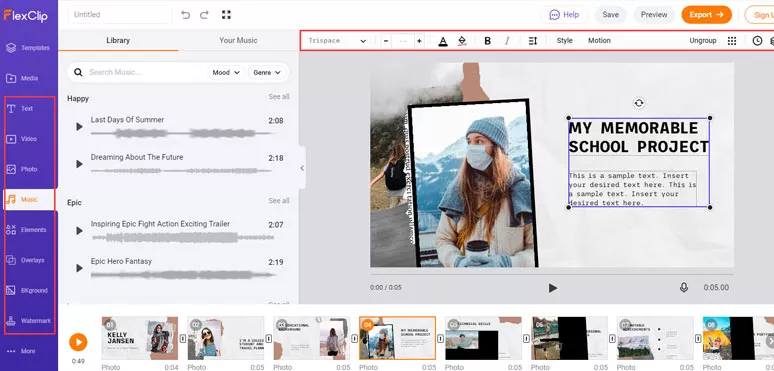Select storyboard scene 05 thumbnail
The image size is (774, 371).
[483, 338]
